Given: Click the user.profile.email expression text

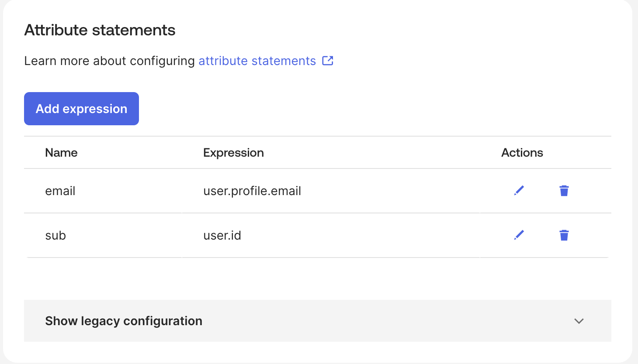Looking at the screenshot, I should (252, 190).
